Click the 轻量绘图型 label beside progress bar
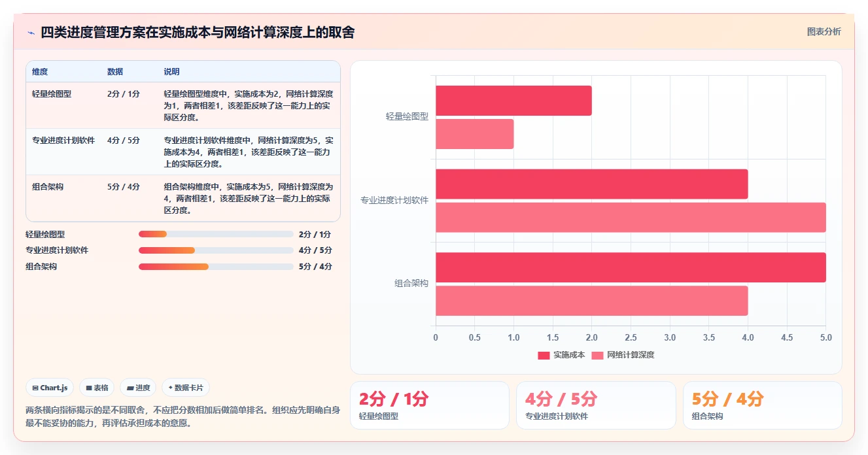The height and width of the screenshot is (455, 868). 45,234
